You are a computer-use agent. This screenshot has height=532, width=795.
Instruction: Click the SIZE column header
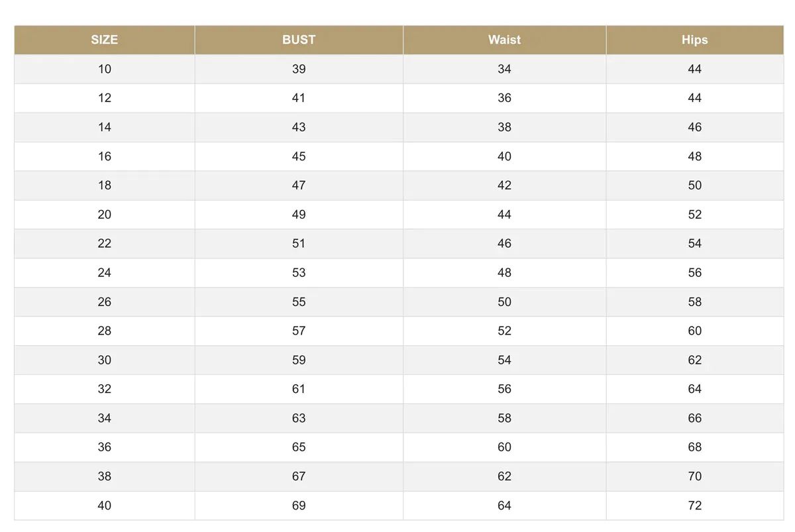[105, 40]
